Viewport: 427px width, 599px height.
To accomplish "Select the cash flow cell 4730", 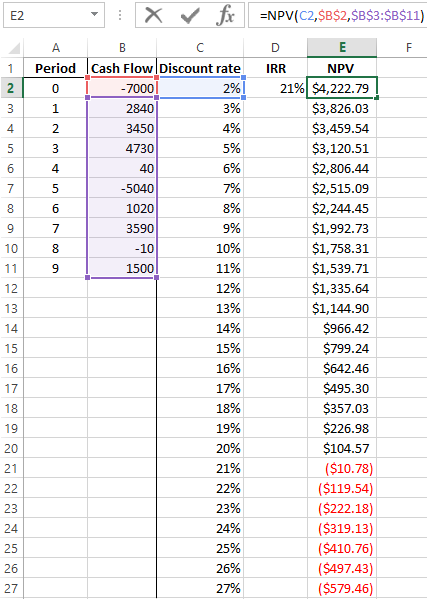I will click(x=122, y=149).
